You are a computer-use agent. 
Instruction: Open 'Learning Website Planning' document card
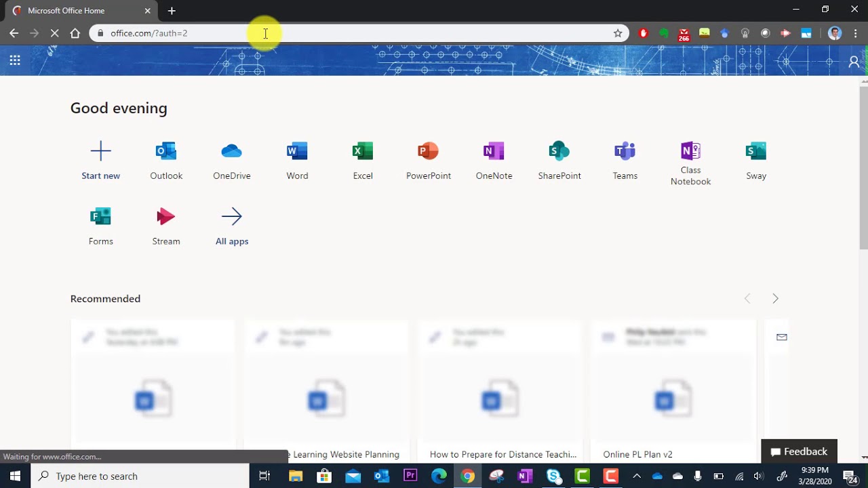coord(327,390)
